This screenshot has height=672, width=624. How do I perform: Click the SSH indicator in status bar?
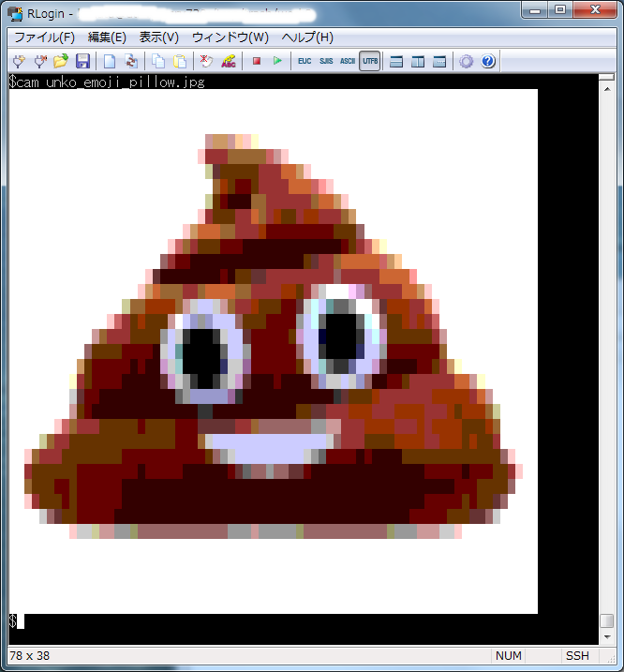coord(577,656)
